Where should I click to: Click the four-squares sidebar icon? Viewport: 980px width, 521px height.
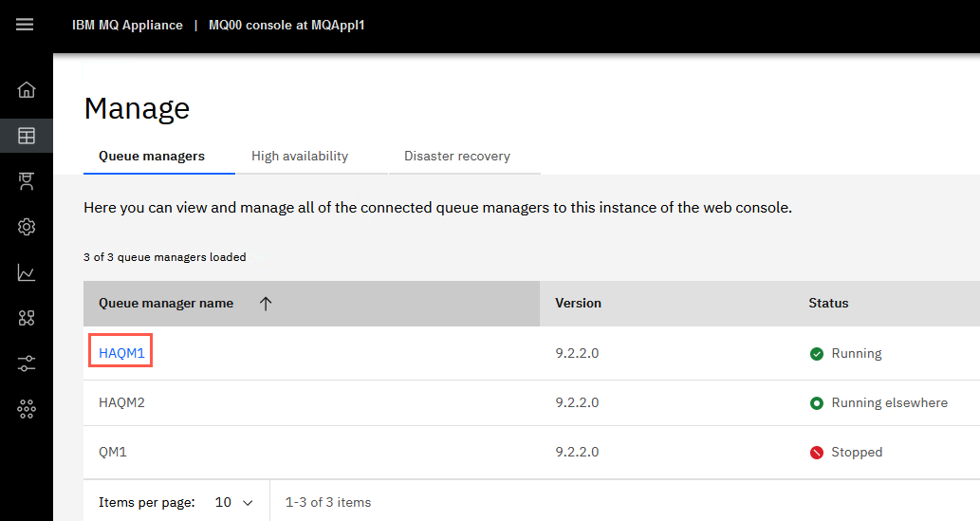tap(27, 318)
